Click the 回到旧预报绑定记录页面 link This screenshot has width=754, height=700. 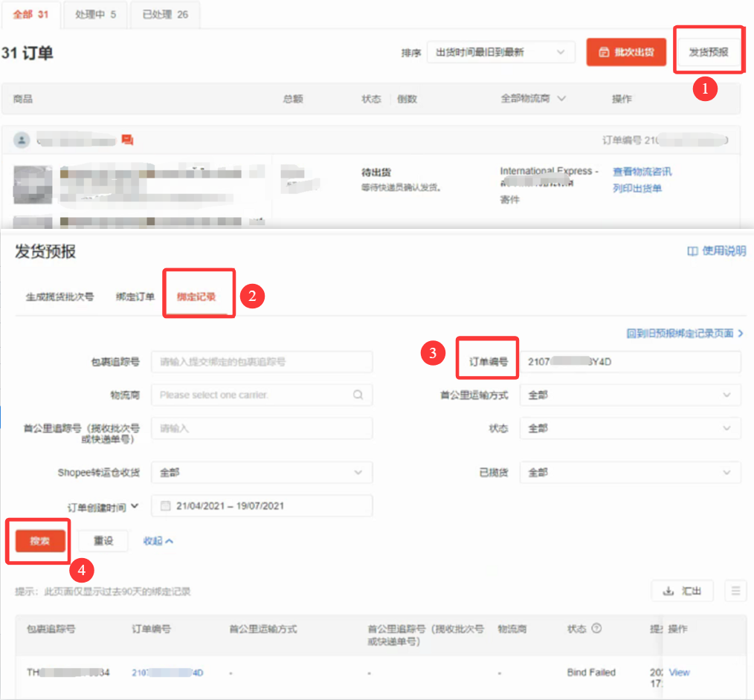pyautogui.click(x=685, y=334)
